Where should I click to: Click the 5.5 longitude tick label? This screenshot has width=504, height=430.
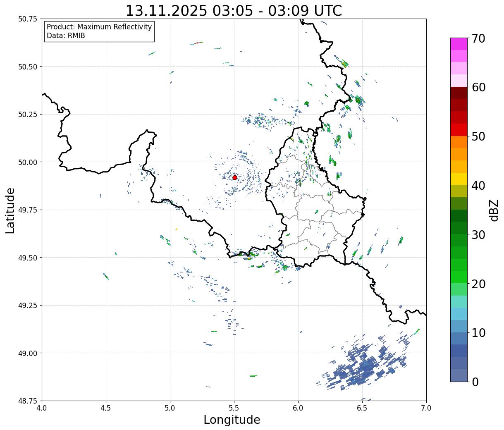click(x=234, y=408)
